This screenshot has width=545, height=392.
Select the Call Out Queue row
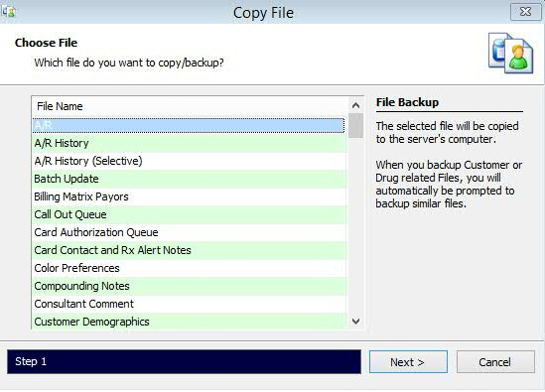tap(190, 214)
